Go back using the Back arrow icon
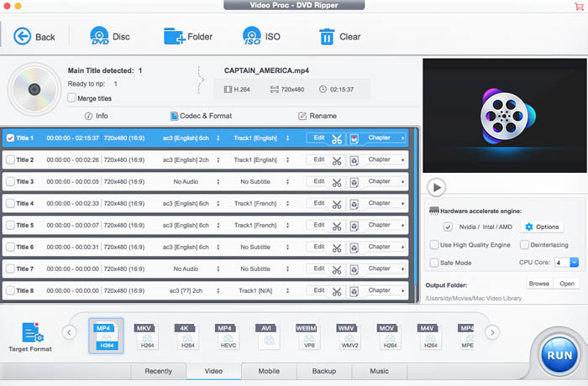Image resolution: width=588 pixels, height=386 pixels. tap(22, 36)
